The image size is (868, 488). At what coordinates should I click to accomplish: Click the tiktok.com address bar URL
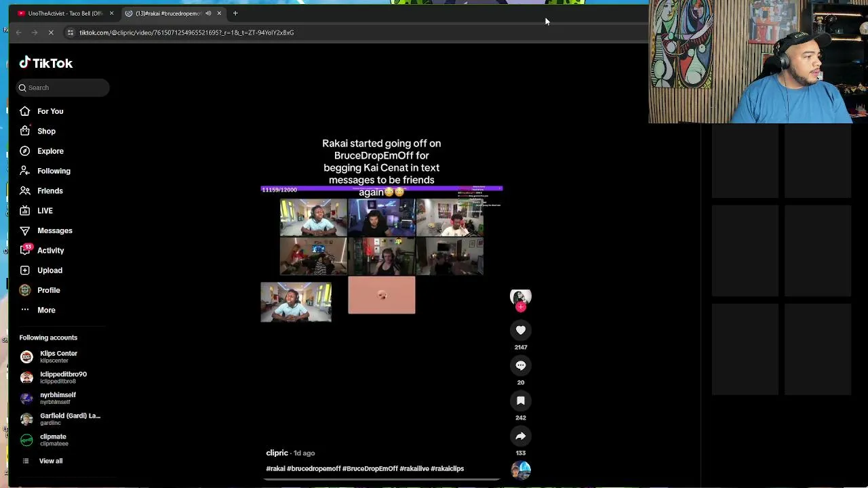(186, 33)
